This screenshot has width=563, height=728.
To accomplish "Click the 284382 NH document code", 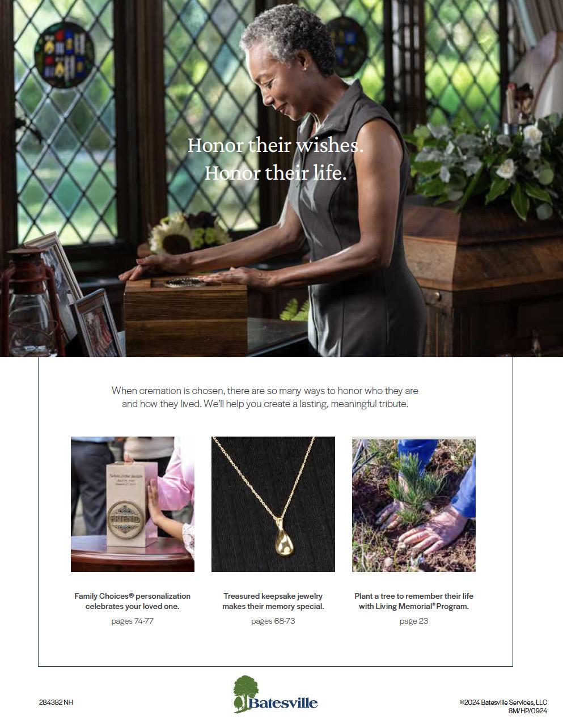I will point(56,702).
